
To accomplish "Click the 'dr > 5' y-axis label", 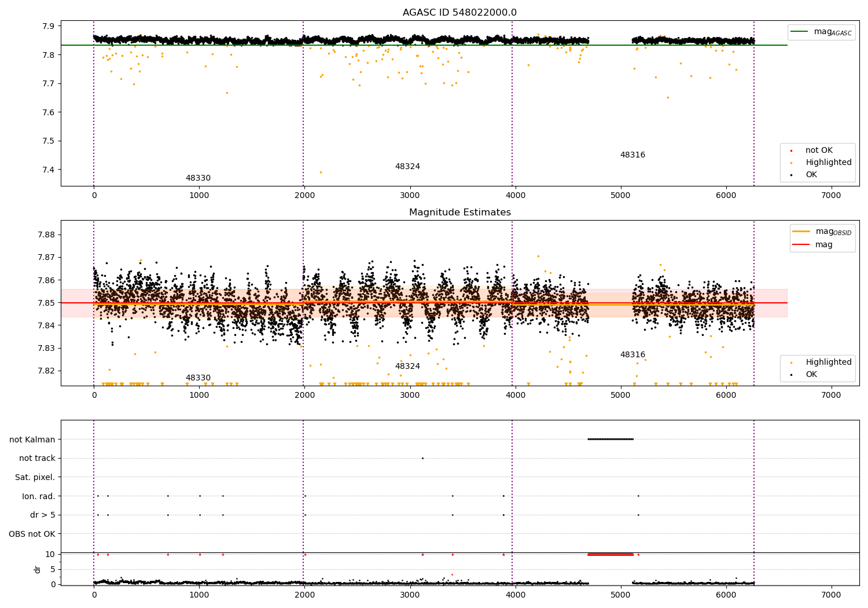I will click(x=43, y=515).
